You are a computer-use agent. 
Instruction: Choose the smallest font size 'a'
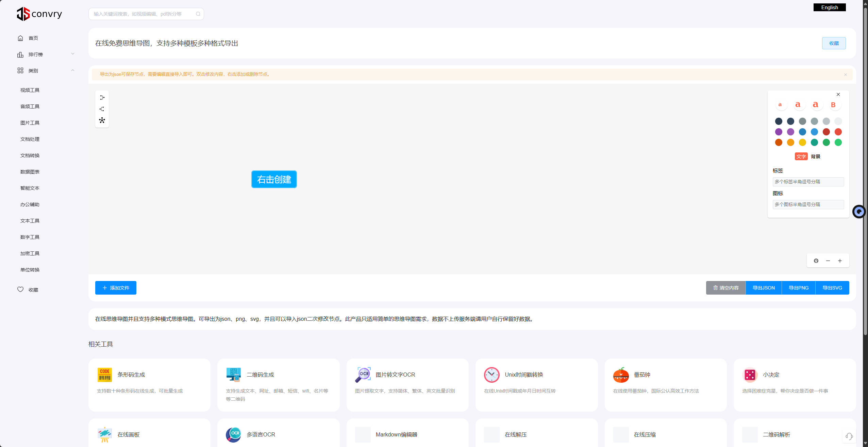(780, 105)
